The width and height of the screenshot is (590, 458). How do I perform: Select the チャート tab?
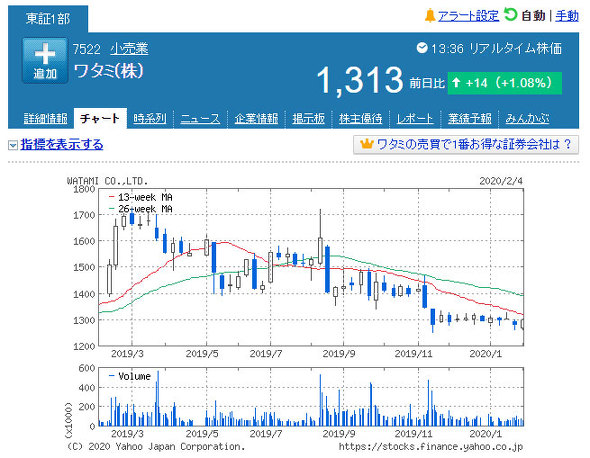(100, 119)
